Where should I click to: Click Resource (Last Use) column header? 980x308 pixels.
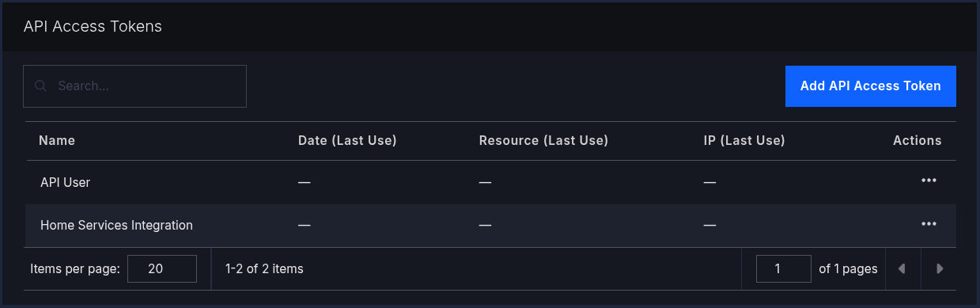coord(543,140)
